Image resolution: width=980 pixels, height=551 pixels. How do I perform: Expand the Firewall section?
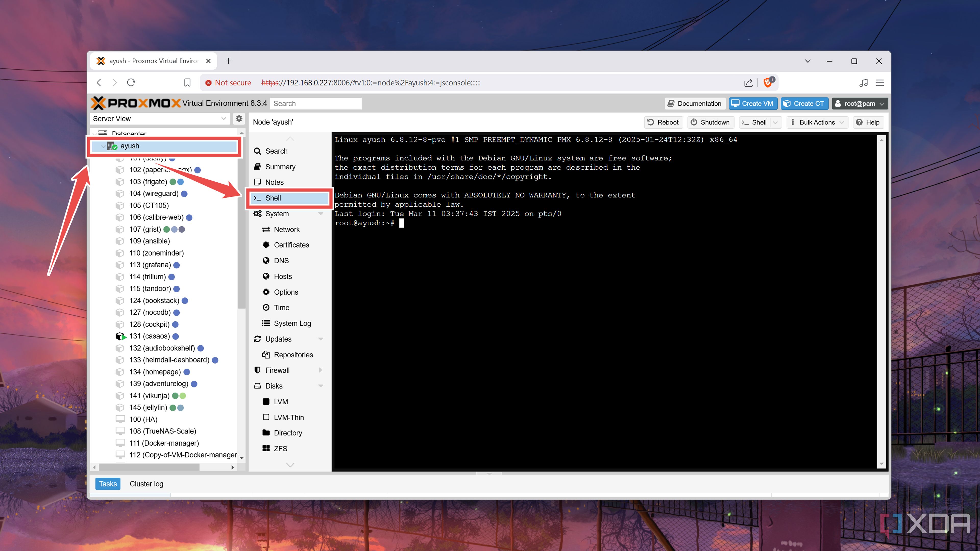321,370
